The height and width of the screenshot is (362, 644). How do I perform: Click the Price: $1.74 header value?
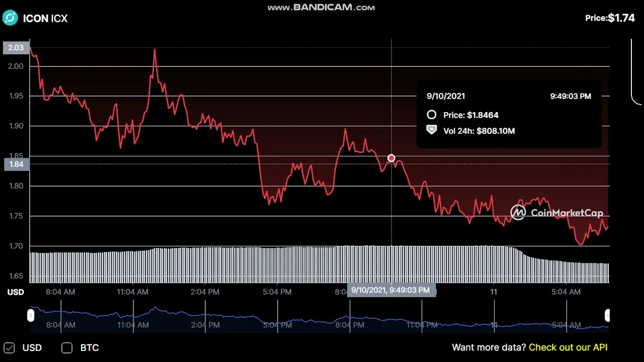pos(610,18)
